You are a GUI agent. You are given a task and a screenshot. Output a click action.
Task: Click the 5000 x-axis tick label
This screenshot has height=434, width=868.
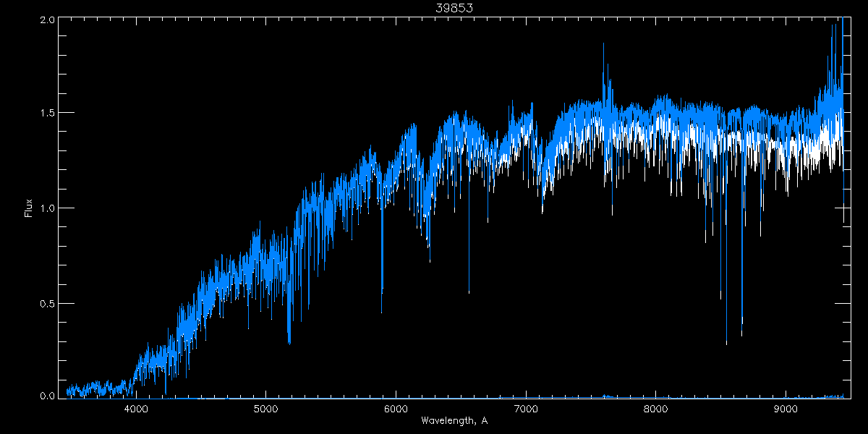(265, 409)
